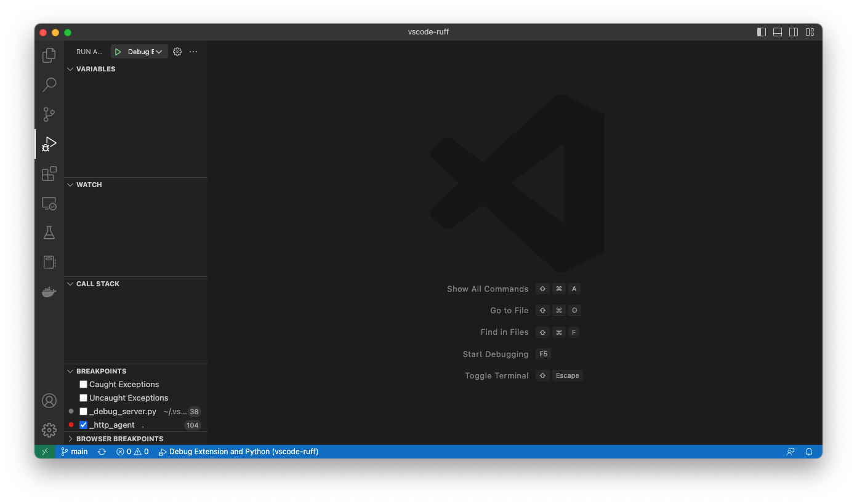Click the Docker whale sidebar icon
The width and height of the screenshot is (857, 504).
pos(49,291)
